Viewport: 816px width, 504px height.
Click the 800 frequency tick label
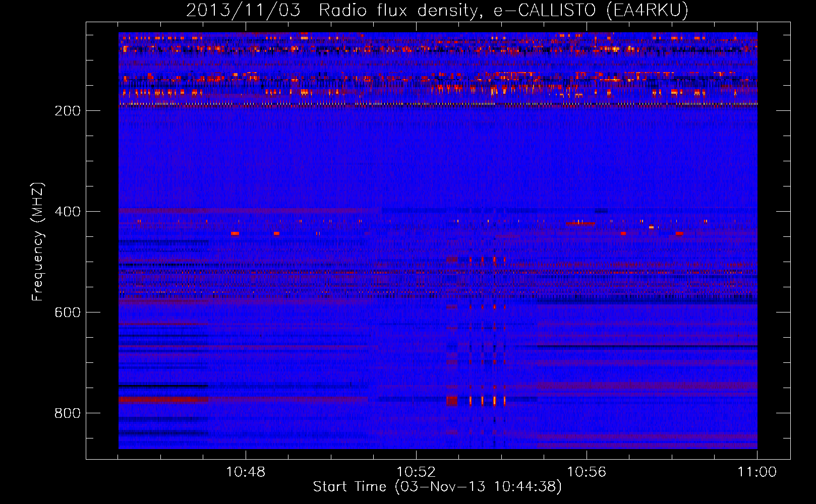(68, 413)
